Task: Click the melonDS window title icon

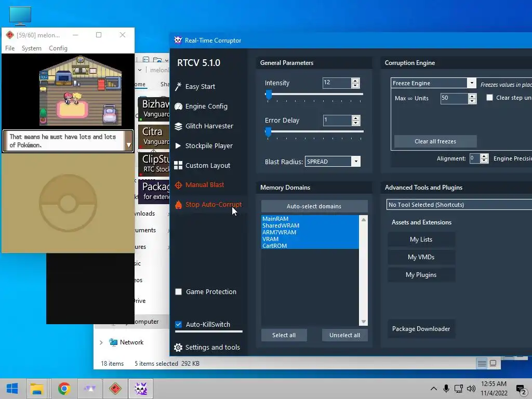Action: [x=10, y=35]
